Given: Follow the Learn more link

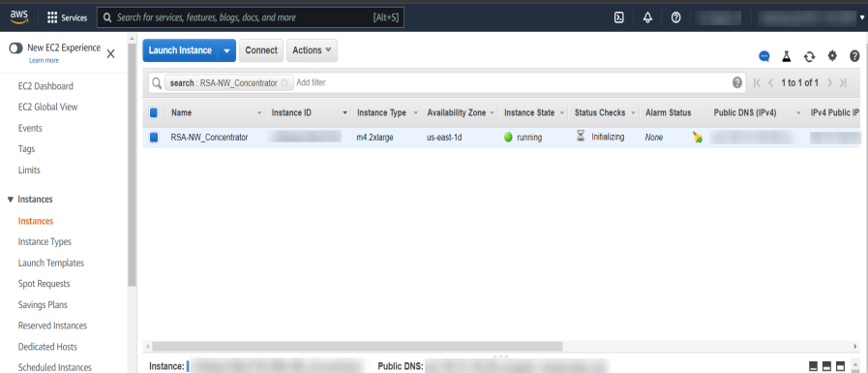Looking at the screenshot, I should tap(44, 60).
